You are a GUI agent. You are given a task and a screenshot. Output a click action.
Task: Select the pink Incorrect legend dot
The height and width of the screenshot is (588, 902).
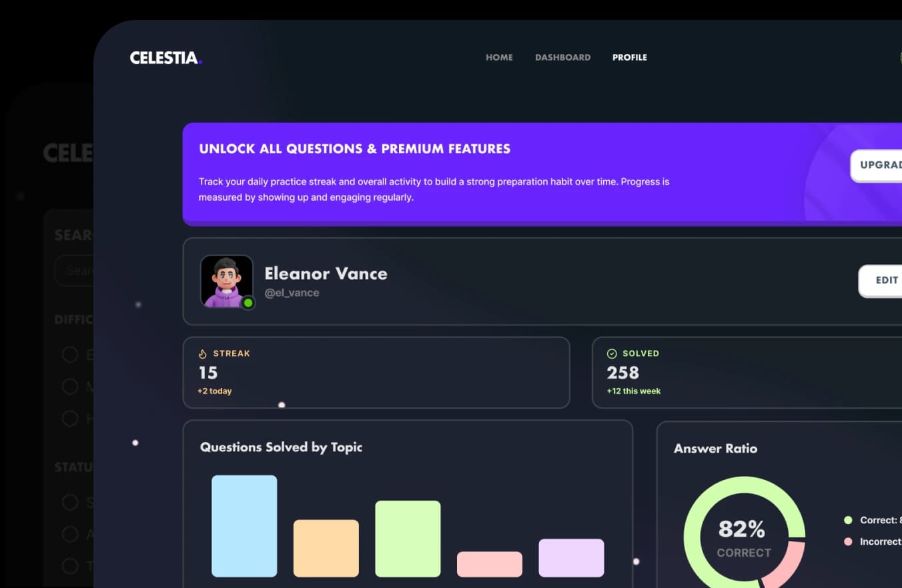pyautogui.click(x=848, y=541)
